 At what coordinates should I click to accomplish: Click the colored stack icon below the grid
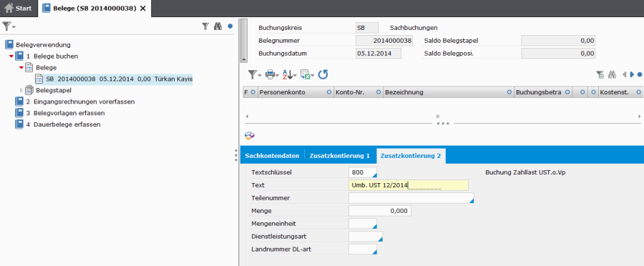(250, 136)
